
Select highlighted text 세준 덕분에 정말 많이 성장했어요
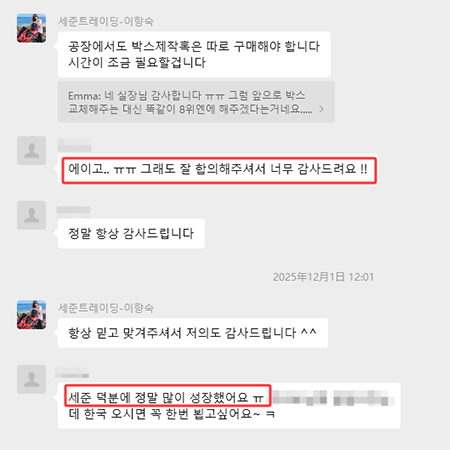click(x=168, y=396)
